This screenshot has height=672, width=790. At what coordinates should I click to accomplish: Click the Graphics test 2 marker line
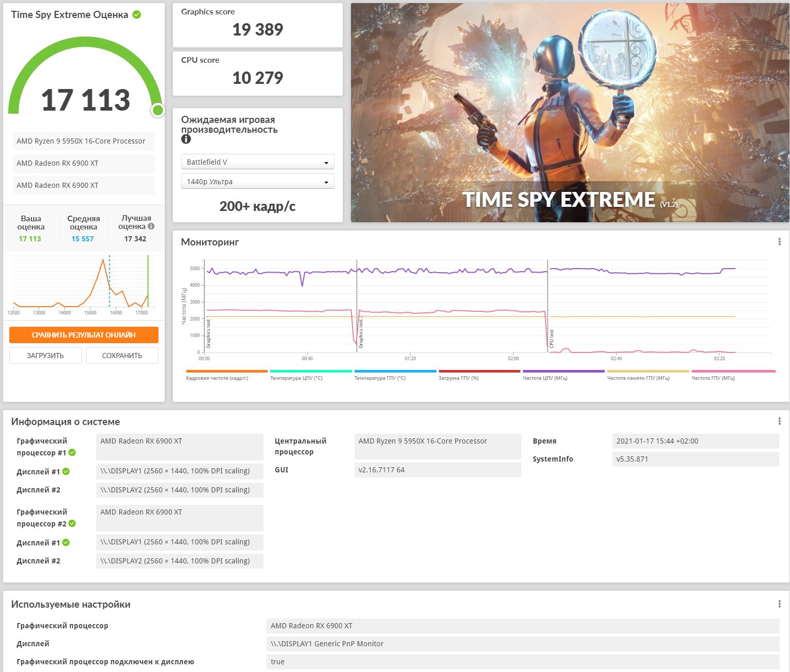click(357, 306)
